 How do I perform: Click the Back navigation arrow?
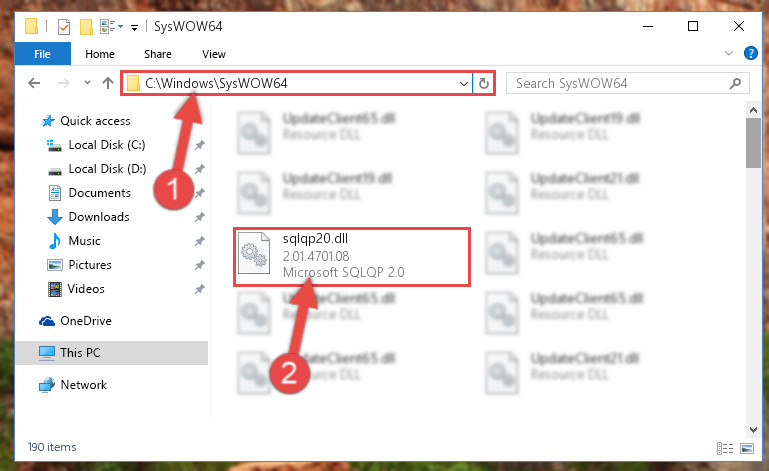tap(34, 83)
